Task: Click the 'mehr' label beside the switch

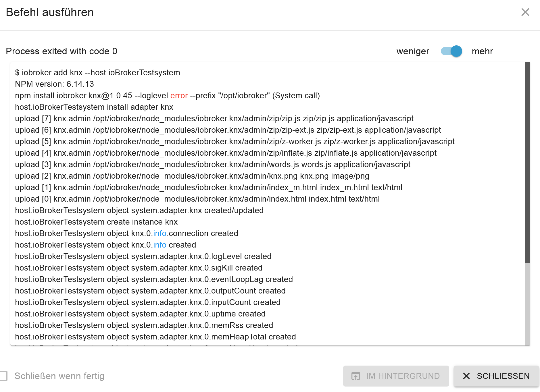Action: (x=482, y=51)
